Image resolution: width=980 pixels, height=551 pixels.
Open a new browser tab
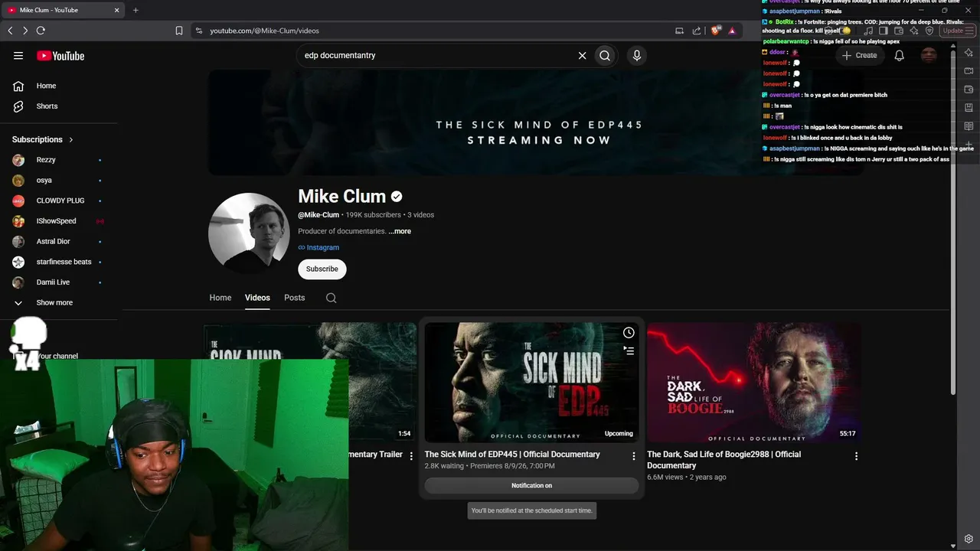click(x=136, y=10)
